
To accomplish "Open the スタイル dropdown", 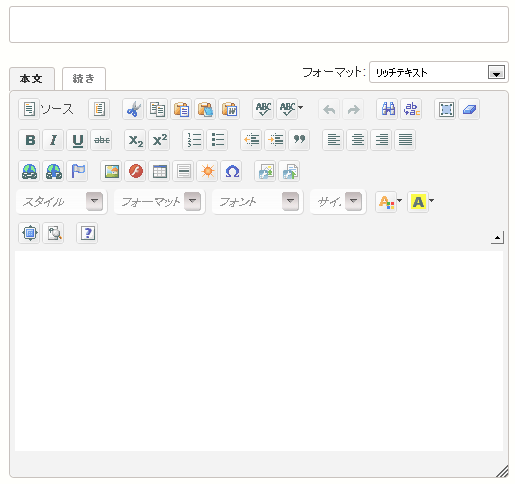I will tap(62, 202).
